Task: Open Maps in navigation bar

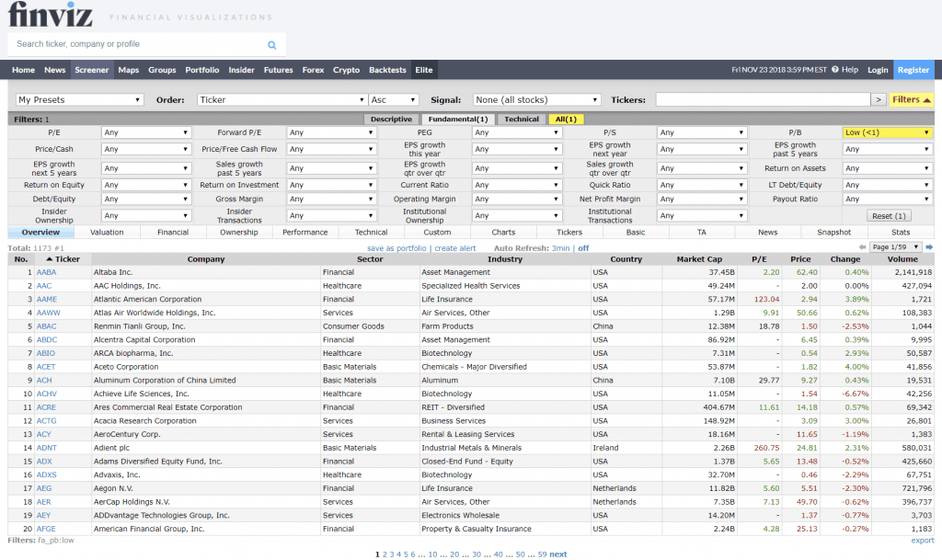Action: [129, 70]
